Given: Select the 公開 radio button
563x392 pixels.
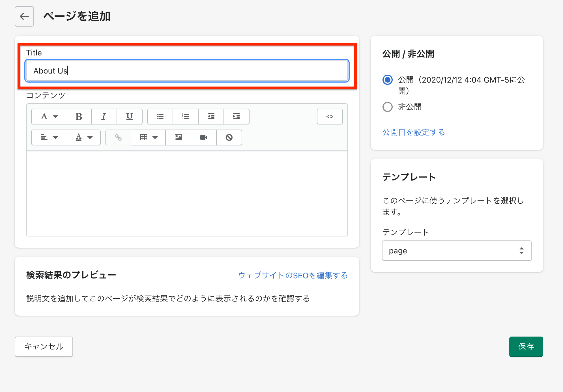Looking at the screenshot, I should (387, 80).
